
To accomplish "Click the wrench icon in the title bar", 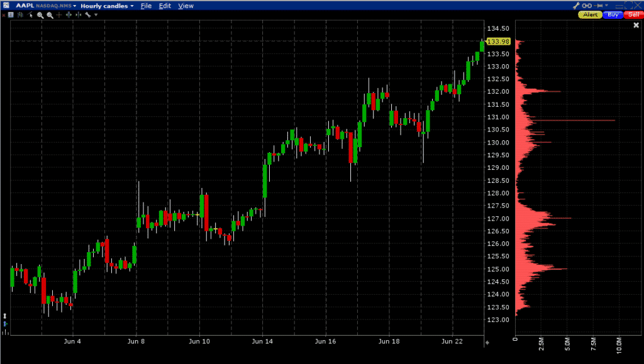I will click(x=577, y=5).
